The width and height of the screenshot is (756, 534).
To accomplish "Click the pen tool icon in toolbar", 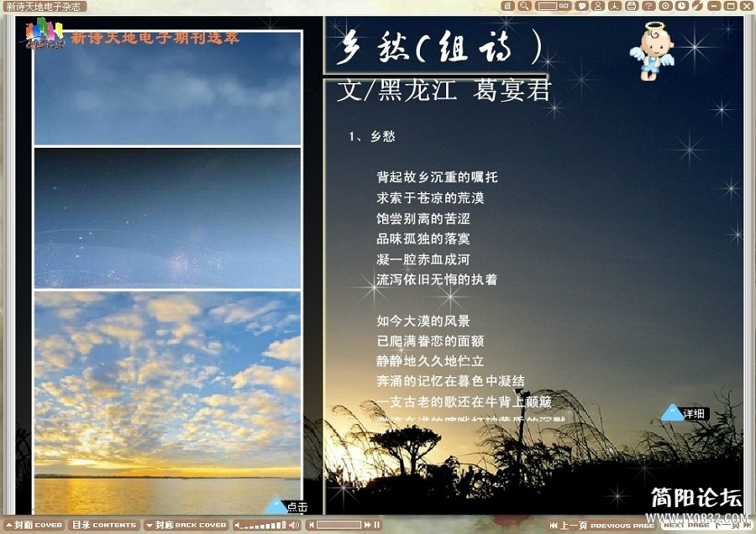I will point(698,6).
